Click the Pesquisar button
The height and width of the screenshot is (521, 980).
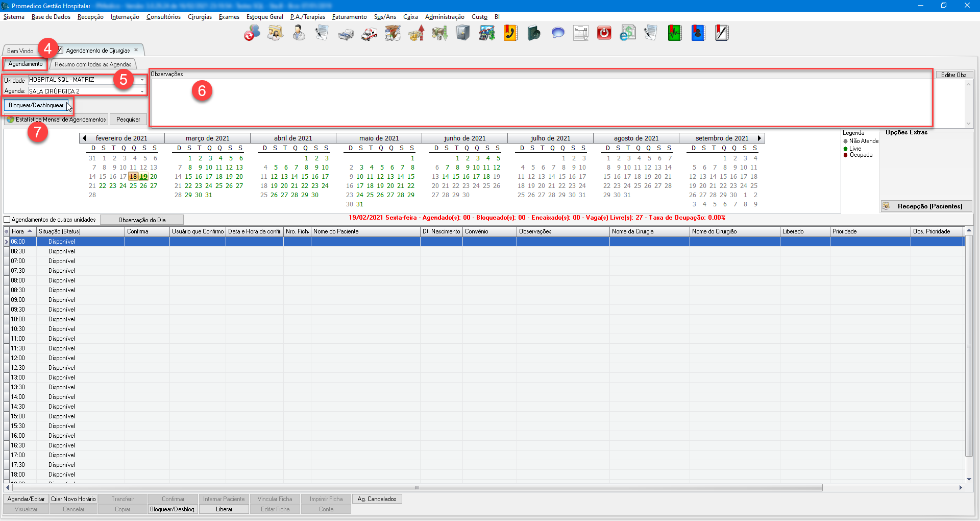coord(128,120)
